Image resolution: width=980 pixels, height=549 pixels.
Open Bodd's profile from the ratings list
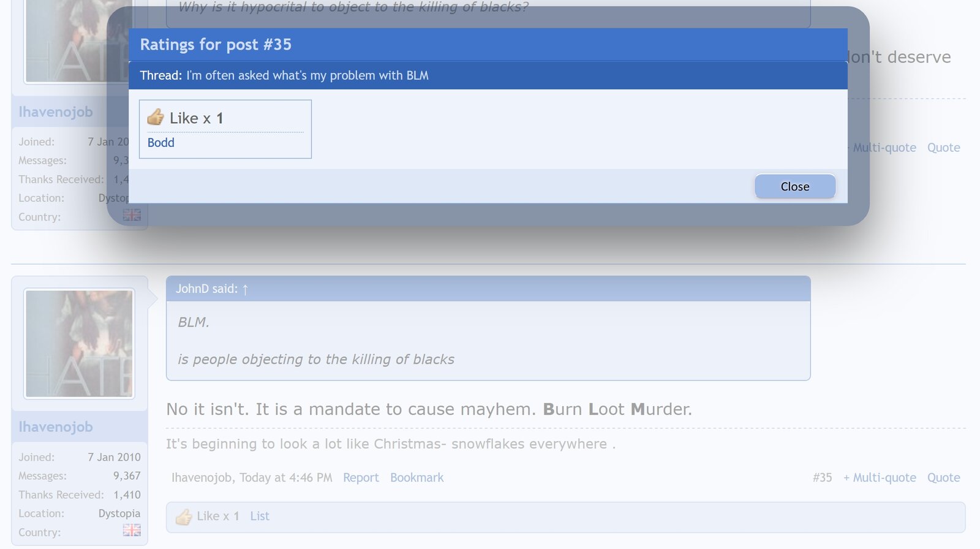point(160,143)
